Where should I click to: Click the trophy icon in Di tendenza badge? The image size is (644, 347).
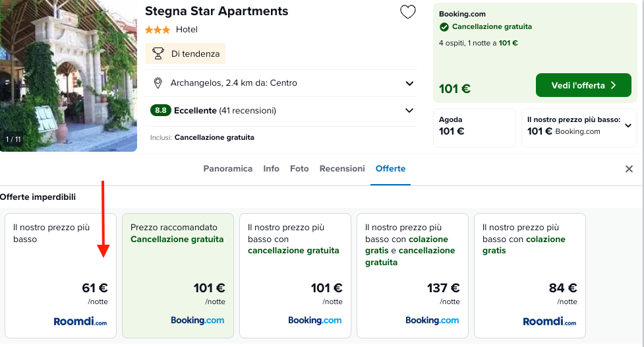[x=158, y=53]
